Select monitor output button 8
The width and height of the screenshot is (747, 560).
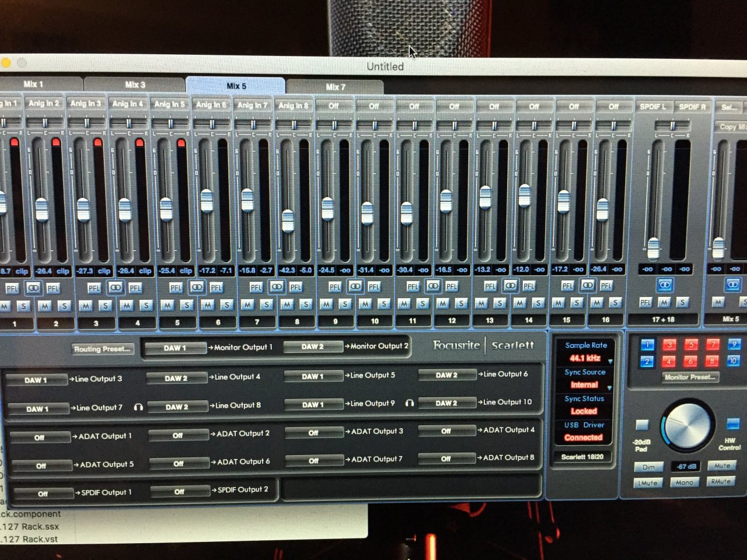[713, 361]
